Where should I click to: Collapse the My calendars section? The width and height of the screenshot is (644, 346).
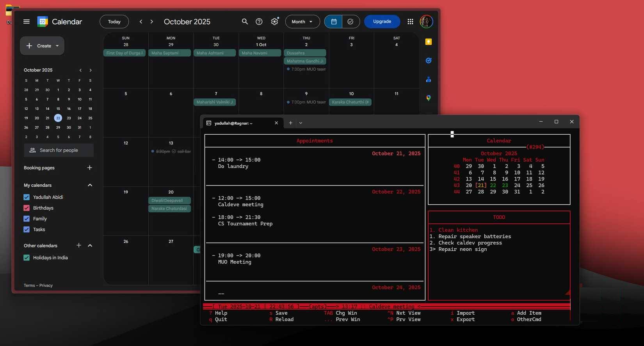90,185
